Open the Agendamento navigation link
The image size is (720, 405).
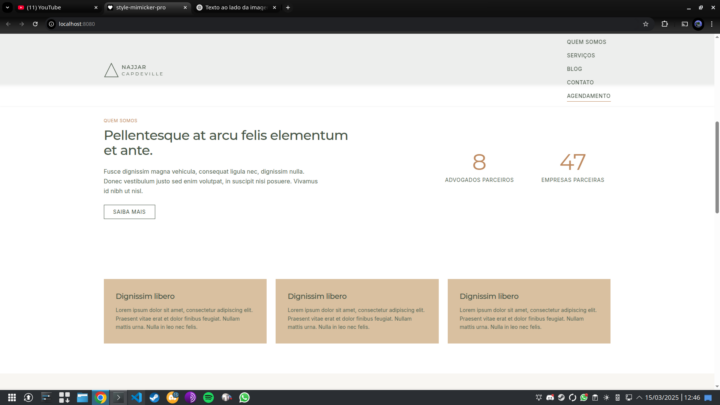[x=588, y=96]
